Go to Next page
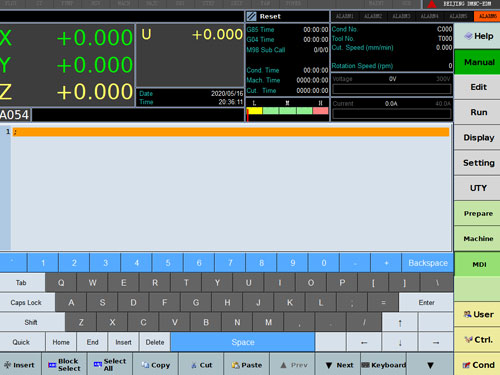 pos(338,365)
